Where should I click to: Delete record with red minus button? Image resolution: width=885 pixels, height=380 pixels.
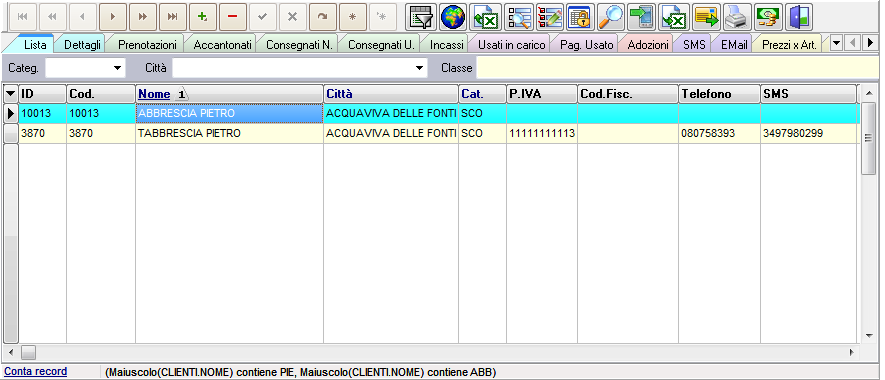[233, 17]
